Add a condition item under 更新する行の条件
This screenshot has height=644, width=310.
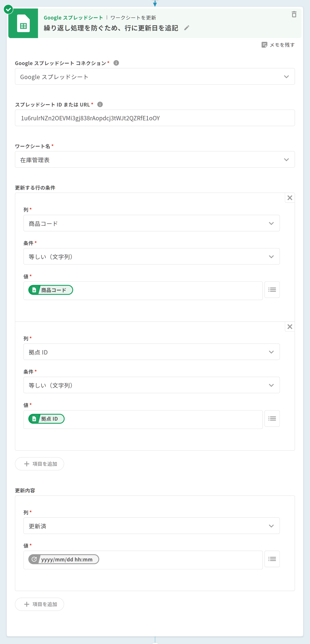(x=39, y=464)
